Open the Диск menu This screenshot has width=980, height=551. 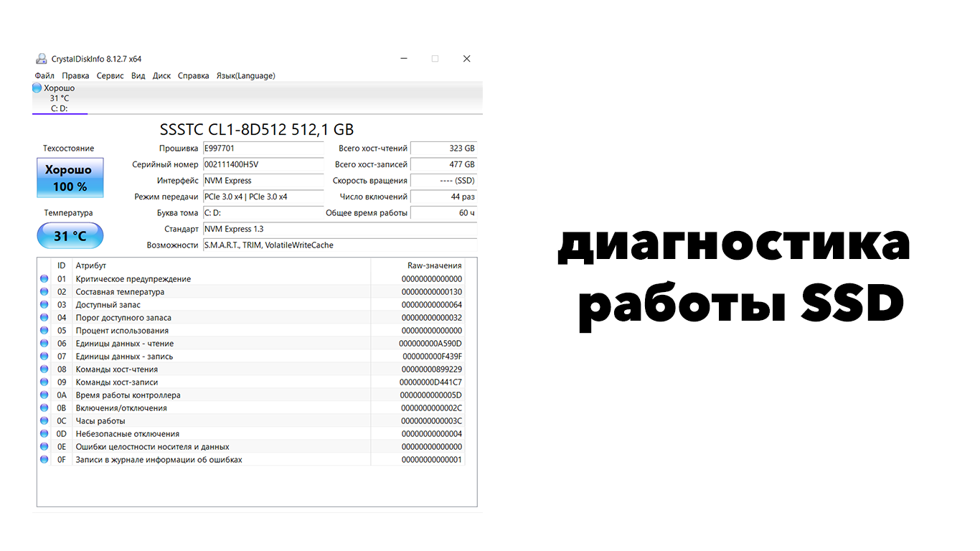(x=161, y=75)
